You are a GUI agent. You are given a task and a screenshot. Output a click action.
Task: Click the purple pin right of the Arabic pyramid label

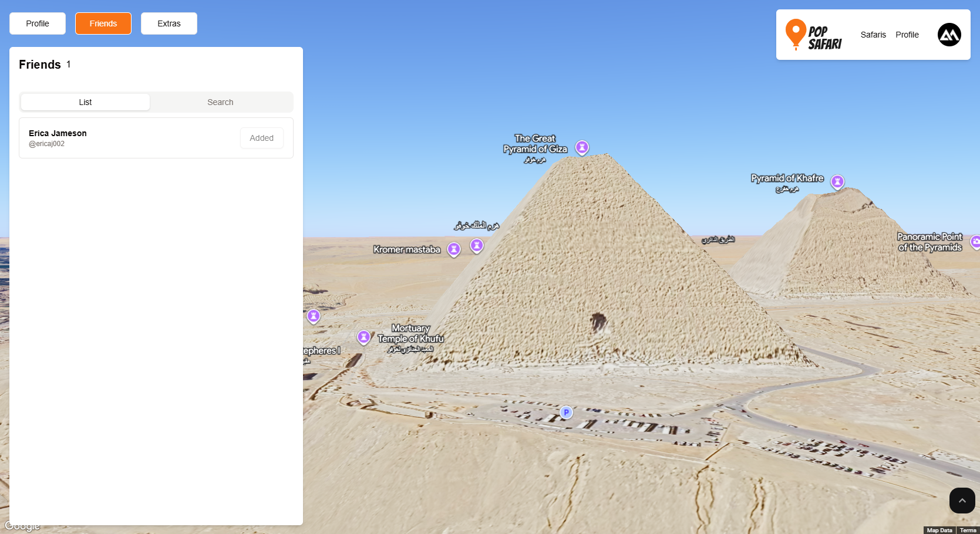tap(477, 245)
